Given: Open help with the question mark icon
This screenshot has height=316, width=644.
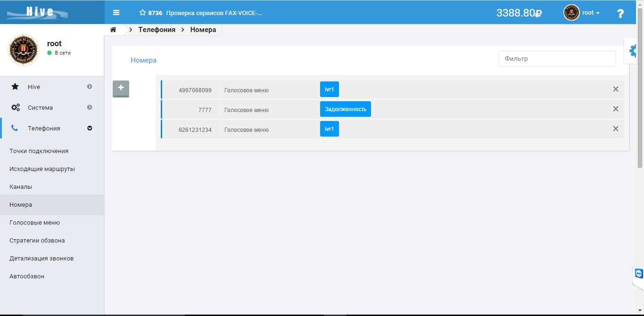Looking at the screenshot, I should pos(620,14).
